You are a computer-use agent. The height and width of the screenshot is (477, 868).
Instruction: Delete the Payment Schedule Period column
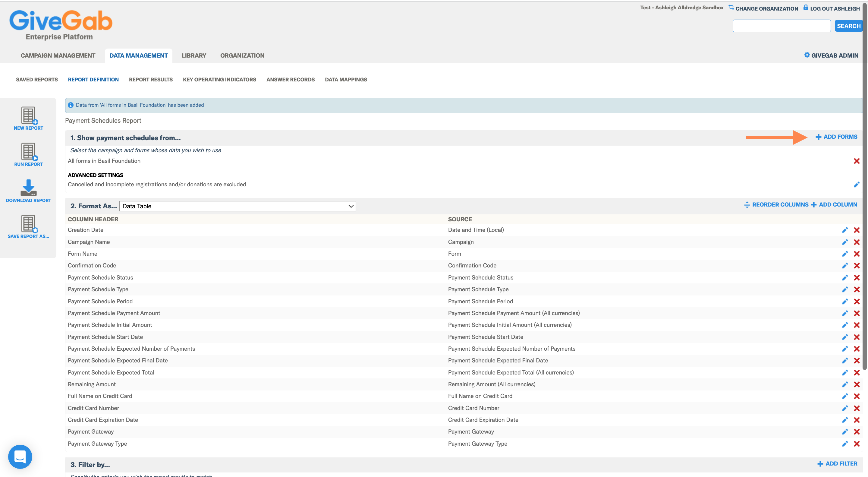point(857,302)
